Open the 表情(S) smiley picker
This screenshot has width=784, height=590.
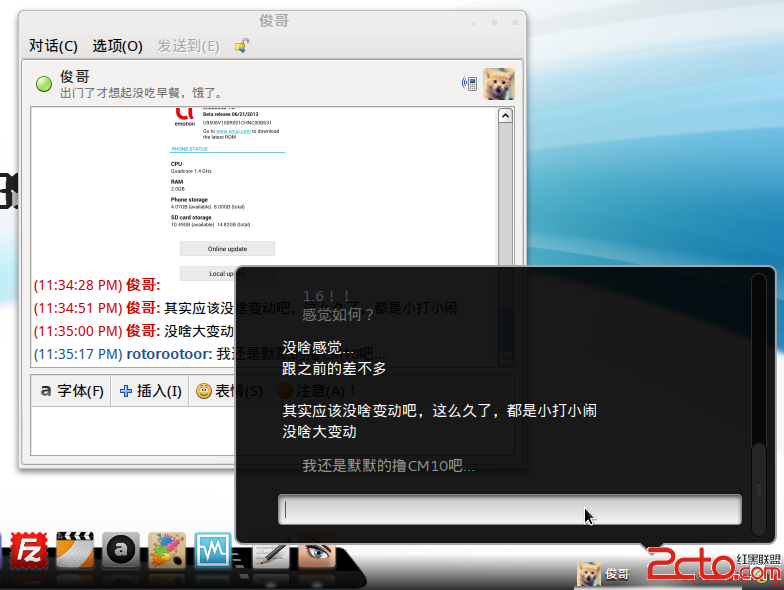[228, 391]
